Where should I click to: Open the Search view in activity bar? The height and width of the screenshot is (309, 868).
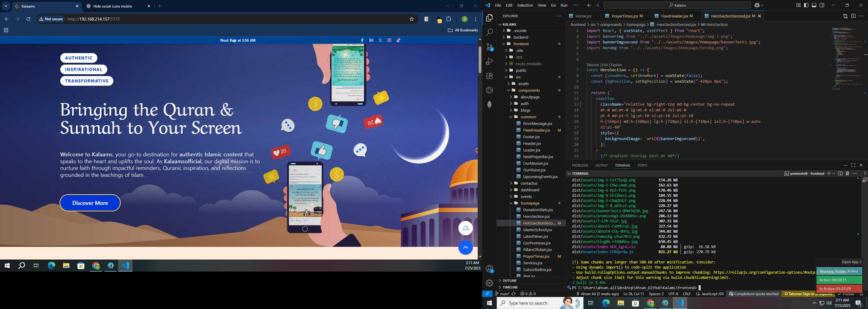(x=489, y=32)
